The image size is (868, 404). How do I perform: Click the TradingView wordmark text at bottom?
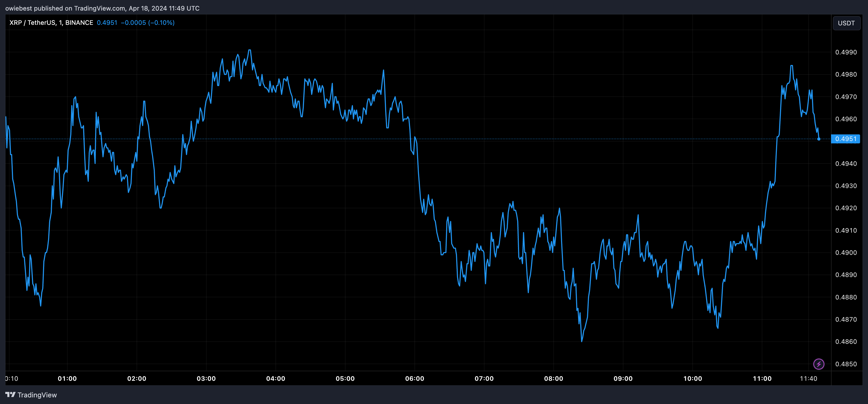[x=37, y=395]
